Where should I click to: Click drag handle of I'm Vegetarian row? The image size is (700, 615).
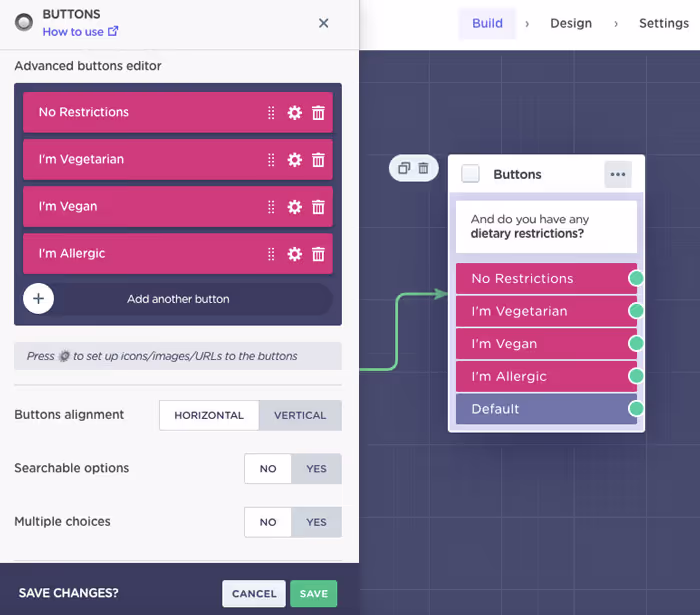click(x=271, y=160)
